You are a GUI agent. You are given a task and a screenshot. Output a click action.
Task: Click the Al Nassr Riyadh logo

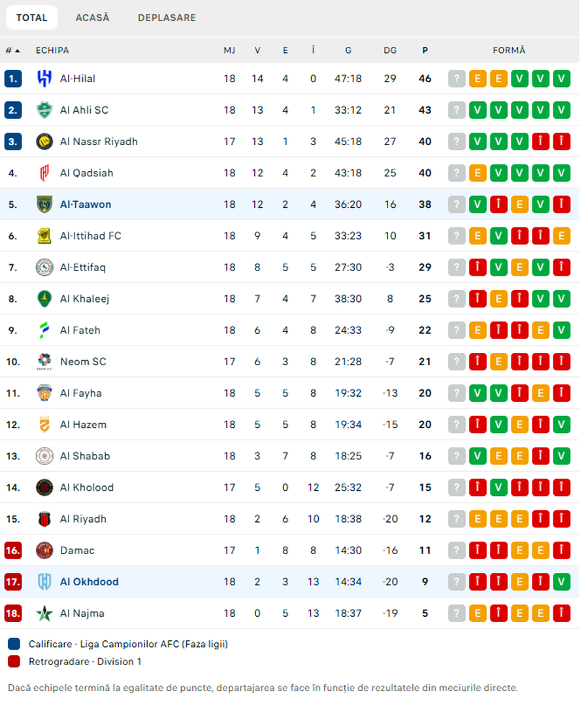[44, 141]
